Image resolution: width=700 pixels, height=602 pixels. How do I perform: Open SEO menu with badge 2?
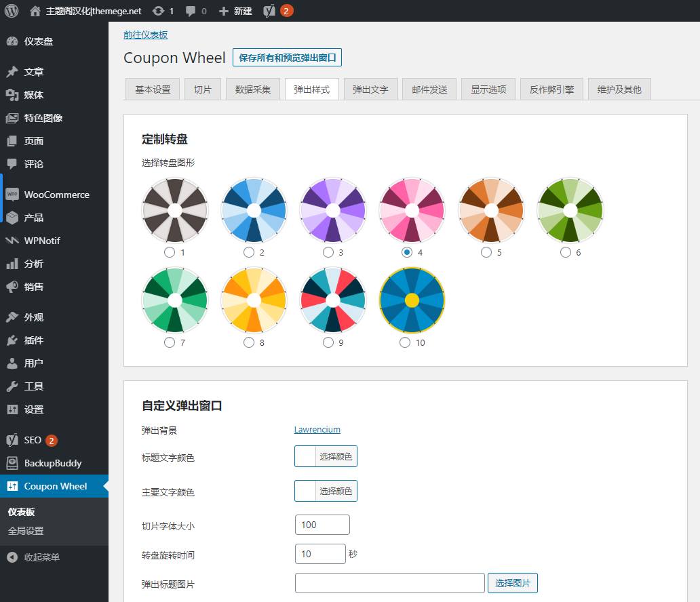54,440
